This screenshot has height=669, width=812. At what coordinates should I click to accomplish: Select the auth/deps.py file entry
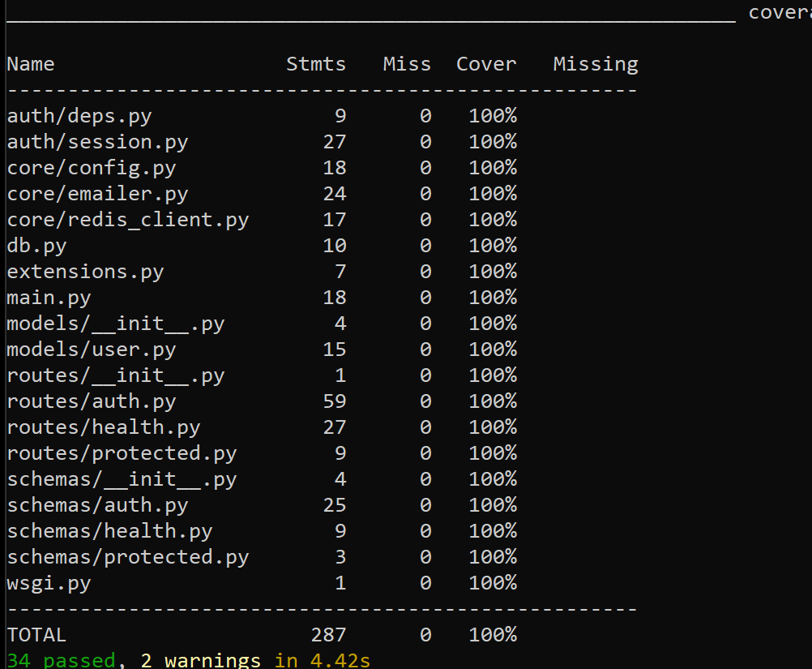79,115
